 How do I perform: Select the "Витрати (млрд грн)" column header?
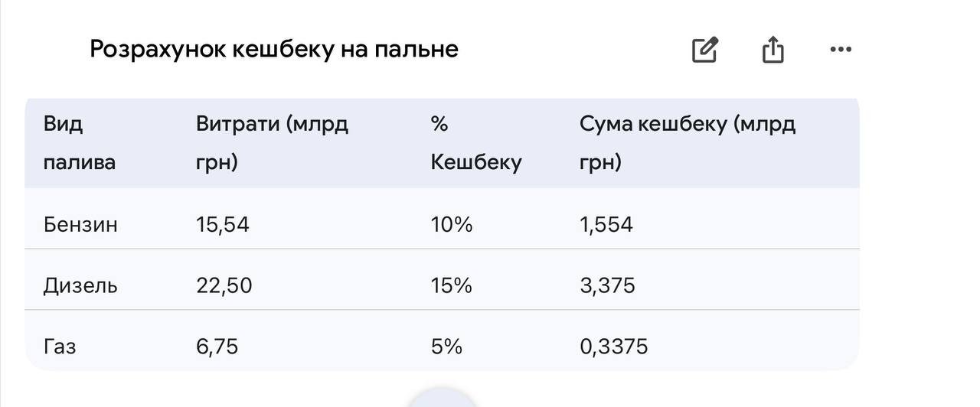click(x=272, y=143)
